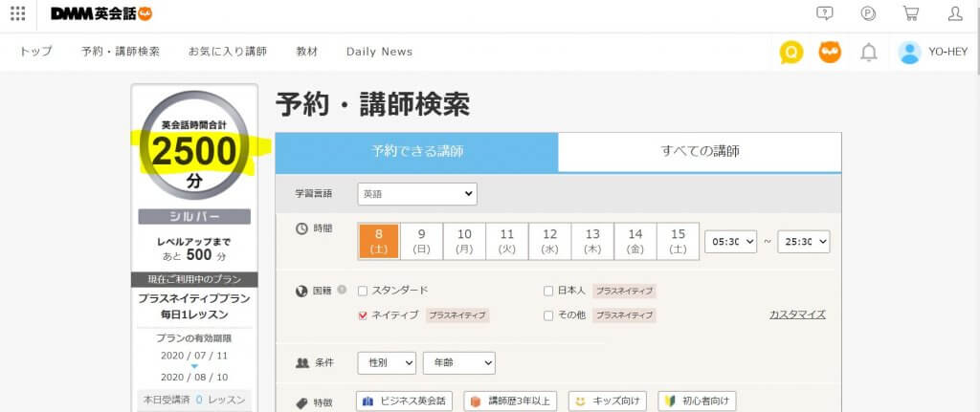Open the 年齢 dropdown

pos(459,363)
